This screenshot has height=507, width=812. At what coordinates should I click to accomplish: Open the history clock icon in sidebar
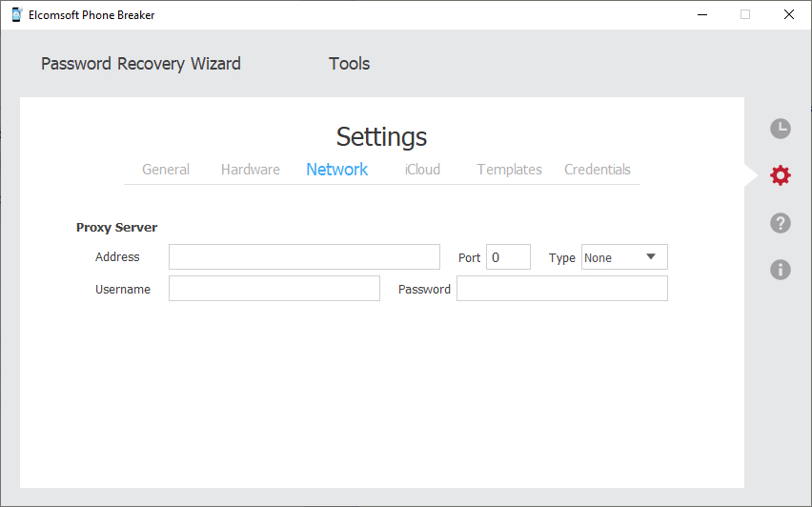click(780, 130)
